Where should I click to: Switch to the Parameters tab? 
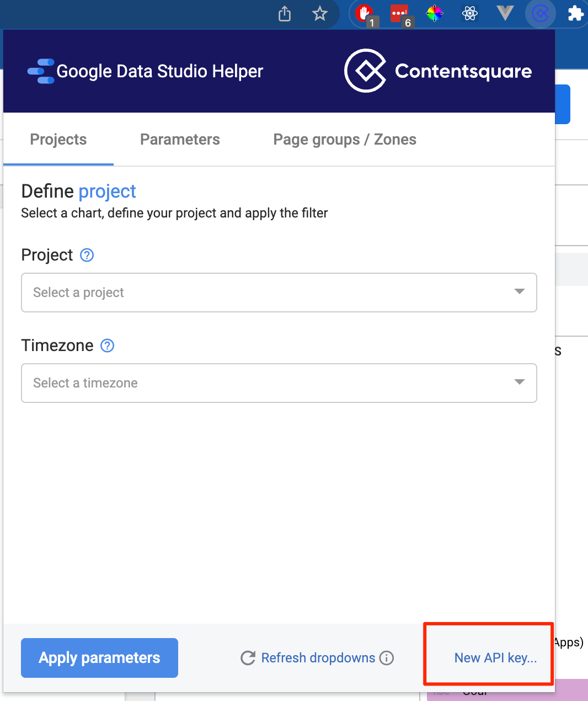click(x=180, y=140)
